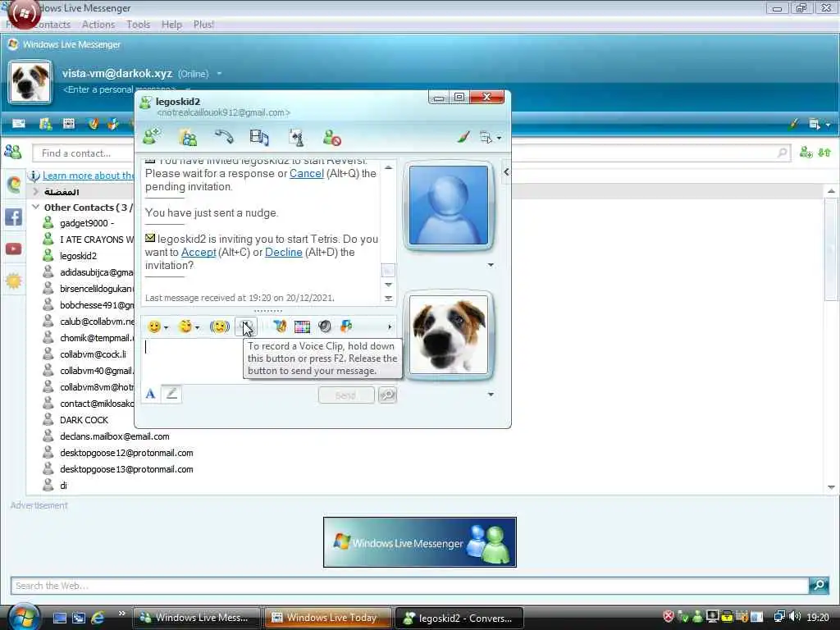Viewport: 840px width, 630px height.
Task: Click the search button next to Send
Action: (x=387, y=395)
